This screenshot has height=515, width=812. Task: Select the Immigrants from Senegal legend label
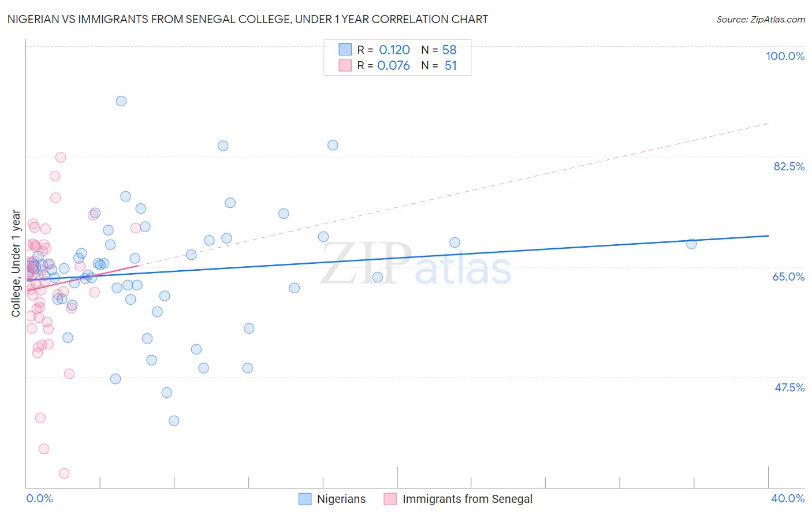point(467,499)
